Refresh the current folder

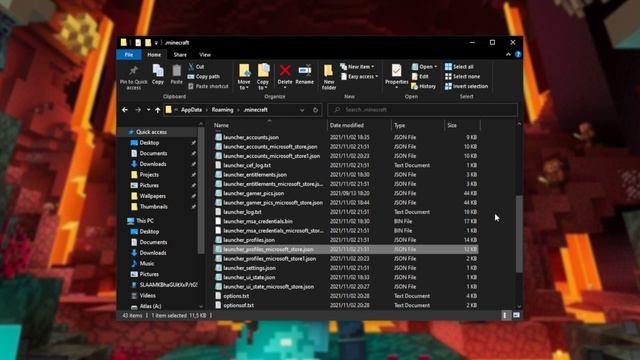coord(315,110)
